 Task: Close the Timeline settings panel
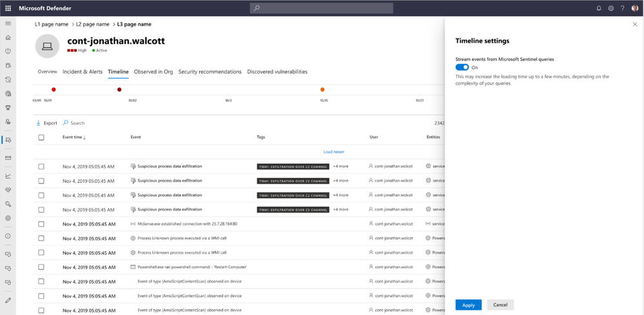pyautogui.click(x=635, y=24)
